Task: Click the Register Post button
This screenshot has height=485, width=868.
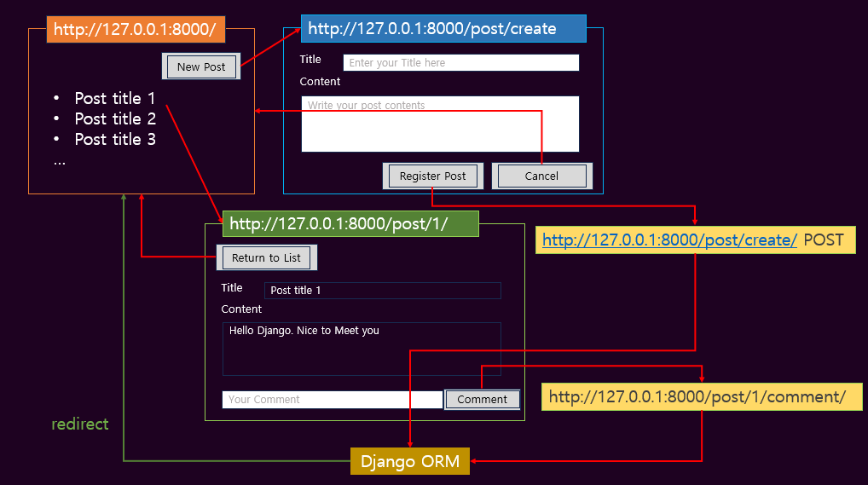Action: click(432, 176)
